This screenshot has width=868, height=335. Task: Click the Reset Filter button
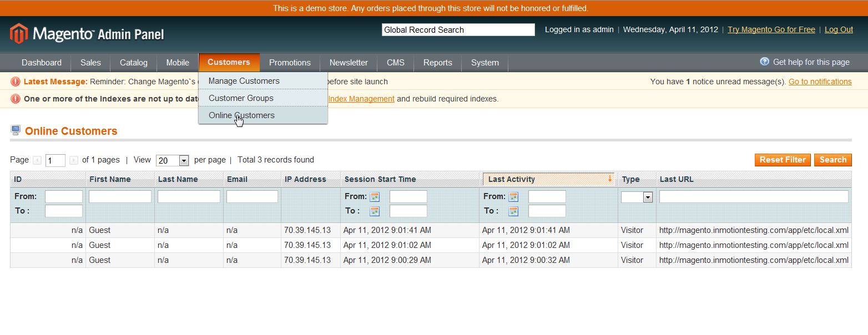point(783,160)
